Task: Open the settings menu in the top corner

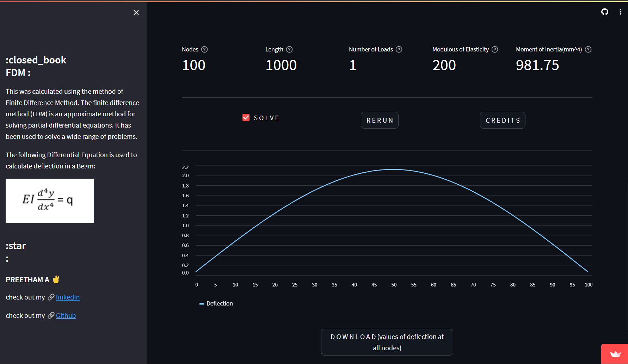Action: 620,12
